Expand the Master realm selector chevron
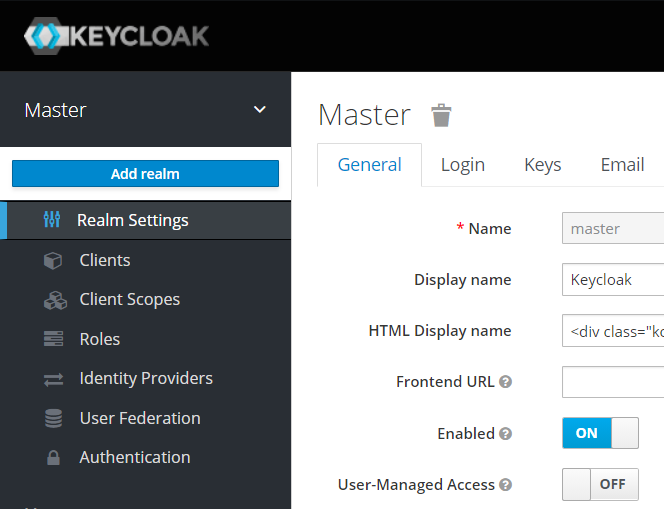 (260, 110)
